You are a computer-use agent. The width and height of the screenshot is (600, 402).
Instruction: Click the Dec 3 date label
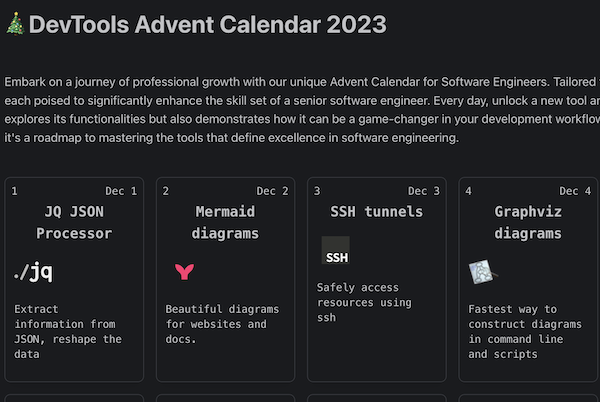tap(423, 191)
